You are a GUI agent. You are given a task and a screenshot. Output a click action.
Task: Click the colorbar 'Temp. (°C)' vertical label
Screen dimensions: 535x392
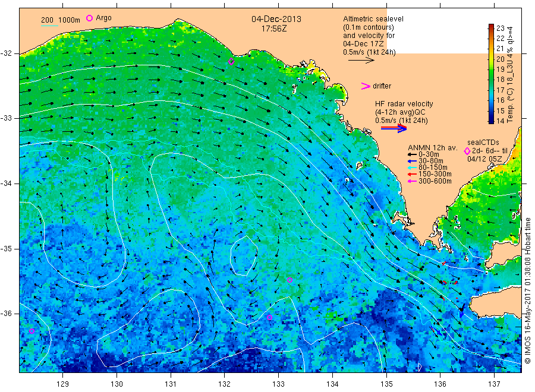click(x=510, y=106)
